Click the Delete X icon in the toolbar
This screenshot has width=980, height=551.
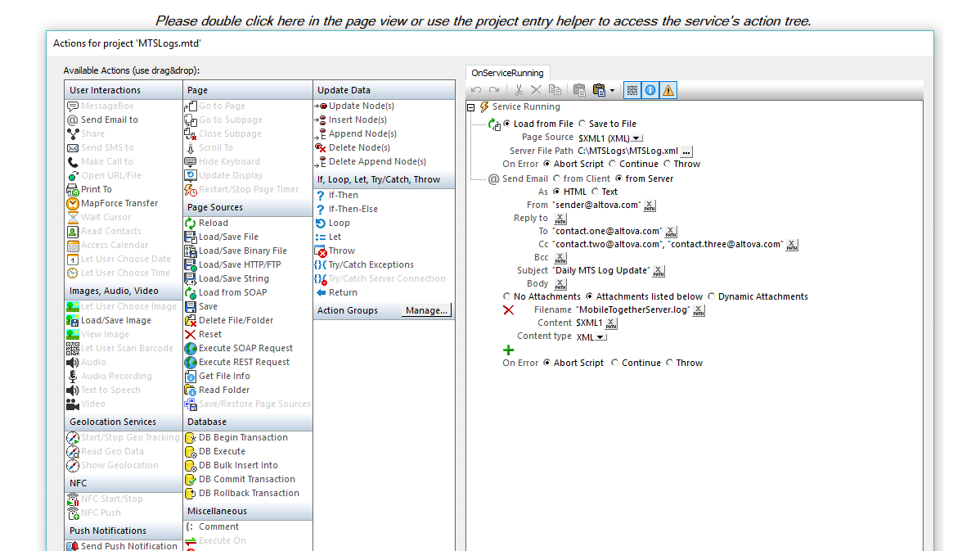537,90
